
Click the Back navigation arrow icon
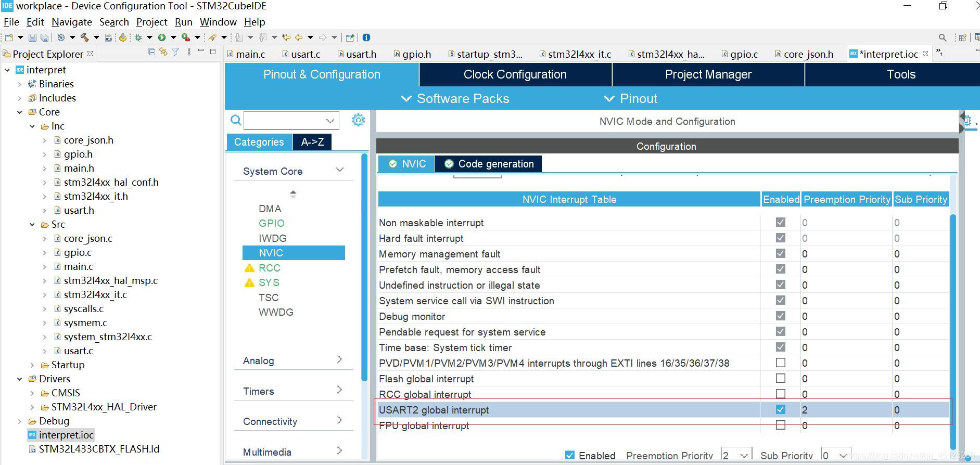pos(299,37)
